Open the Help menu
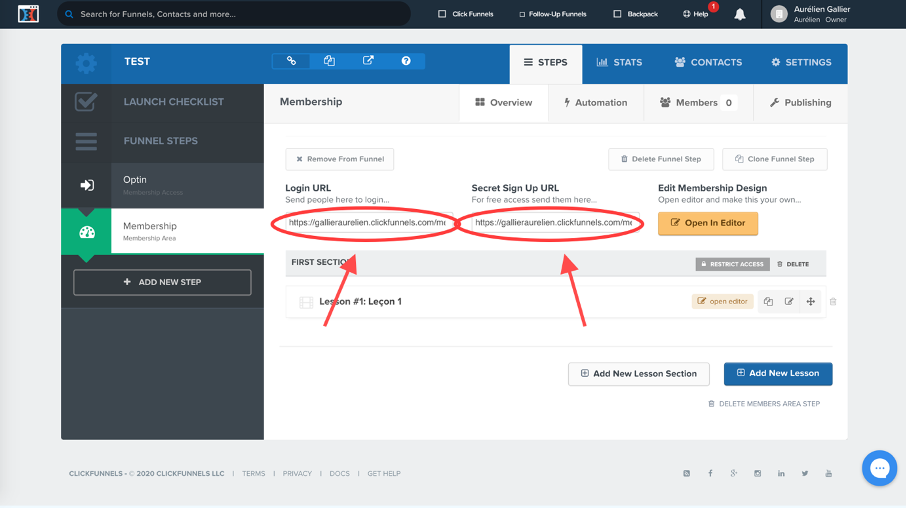The height and width of the screenshot is (508, 906). [696, 14]
